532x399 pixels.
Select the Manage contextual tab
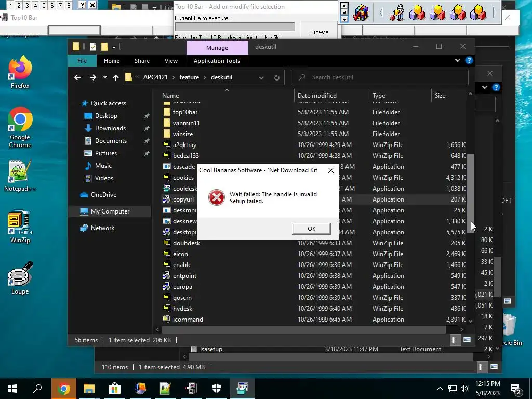click(x=217, y=47)
